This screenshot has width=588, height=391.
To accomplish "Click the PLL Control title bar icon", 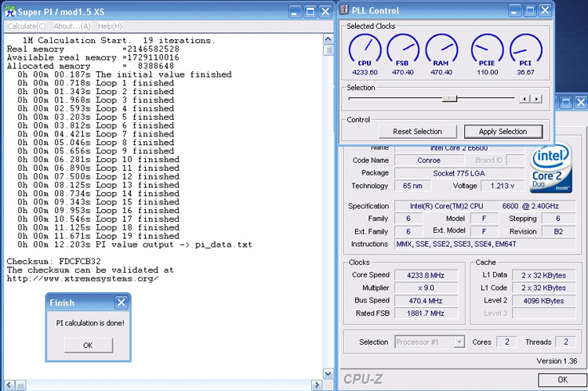I will [x=344, y=9].
